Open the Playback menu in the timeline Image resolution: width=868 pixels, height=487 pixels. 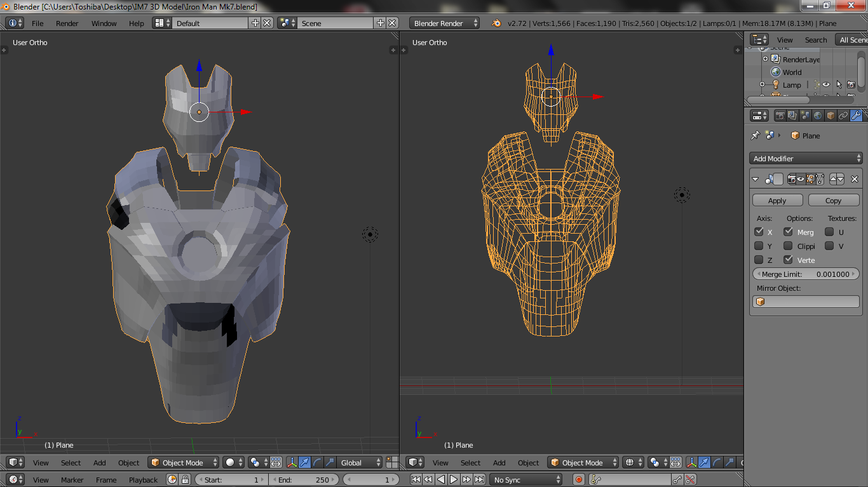(x=144, y=480)
